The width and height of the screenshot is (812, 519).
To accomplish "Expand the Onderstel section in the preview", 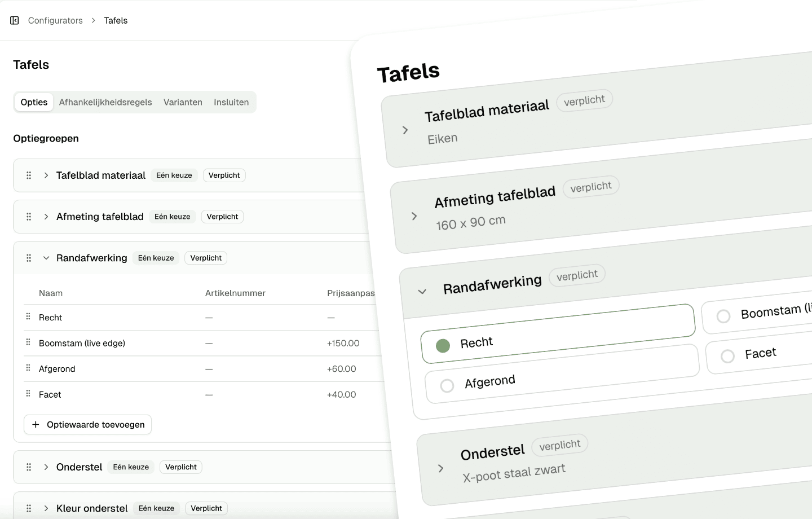I will pyautogui.click(x=441, y=468).
